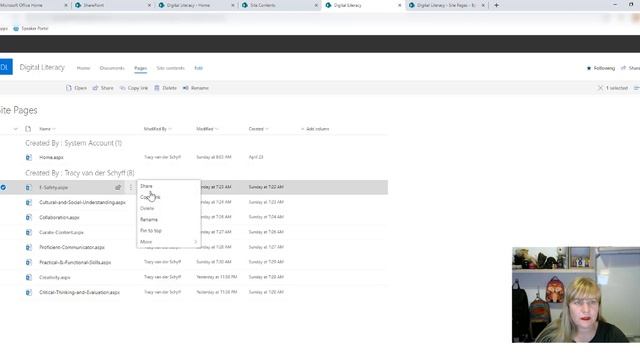Click the Rename icon in command bar
The width and height of the screenshot is (640, 360).
(x=186, y=88)
